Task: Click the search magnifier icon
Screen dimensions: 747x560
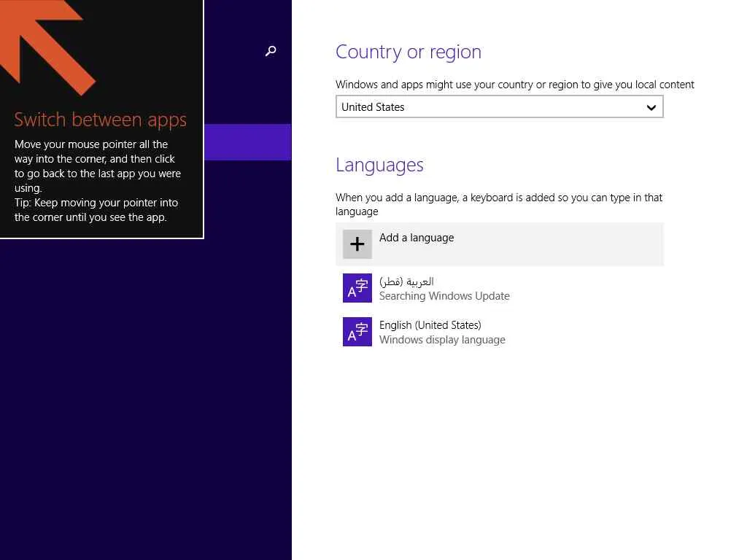Action: coord(271,51)
